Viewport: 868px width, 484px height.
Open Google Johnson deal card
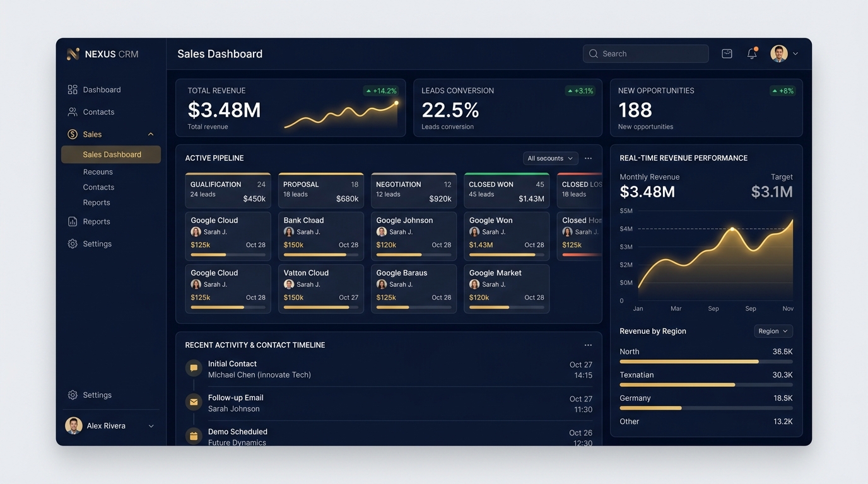pos(414,236)
